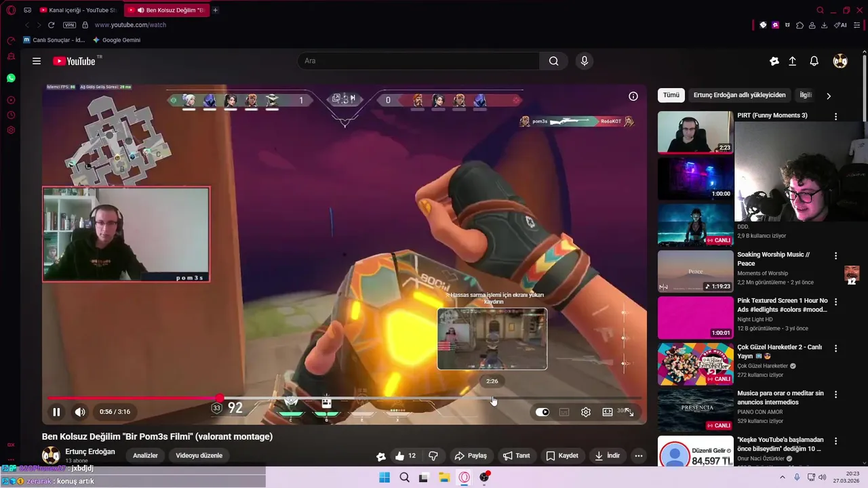The image size is (868, 488).
Task: Go to the YouTube home logo
Action: tap(74, 61)
